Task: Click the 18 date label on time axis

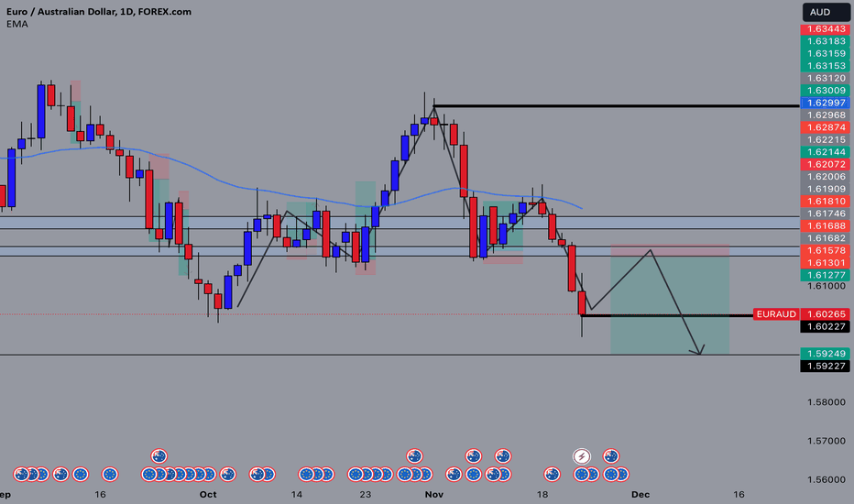Action: [x=542, y=494]
